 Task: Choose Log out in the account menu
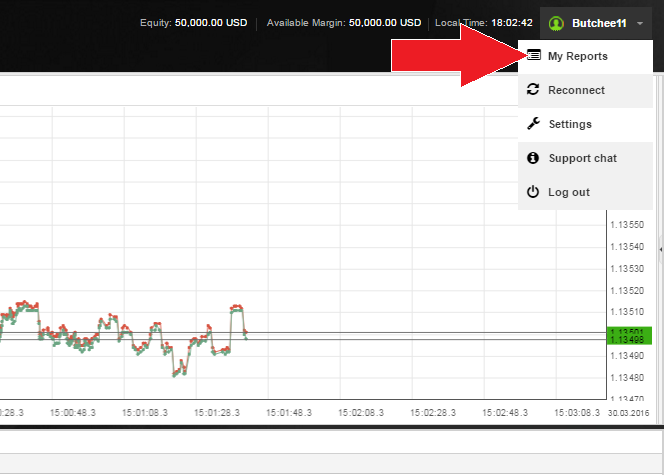point(585,192)
